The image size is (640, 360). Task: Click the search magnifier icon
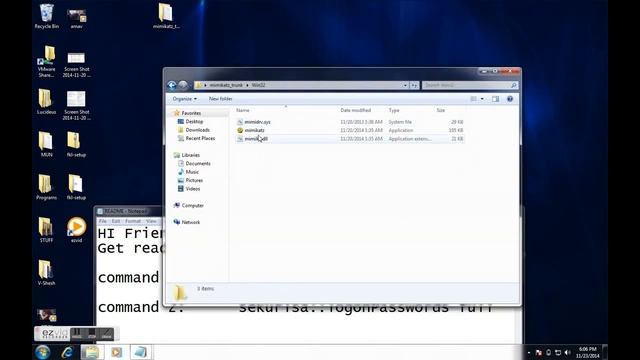tap(514, 85)
